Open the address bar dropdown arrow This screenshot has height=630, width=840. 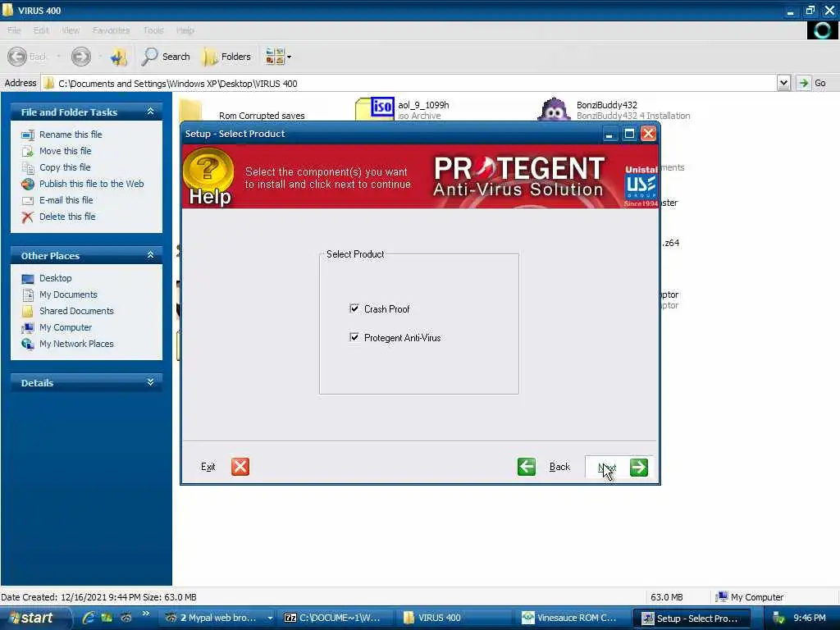tap(783, 83)
